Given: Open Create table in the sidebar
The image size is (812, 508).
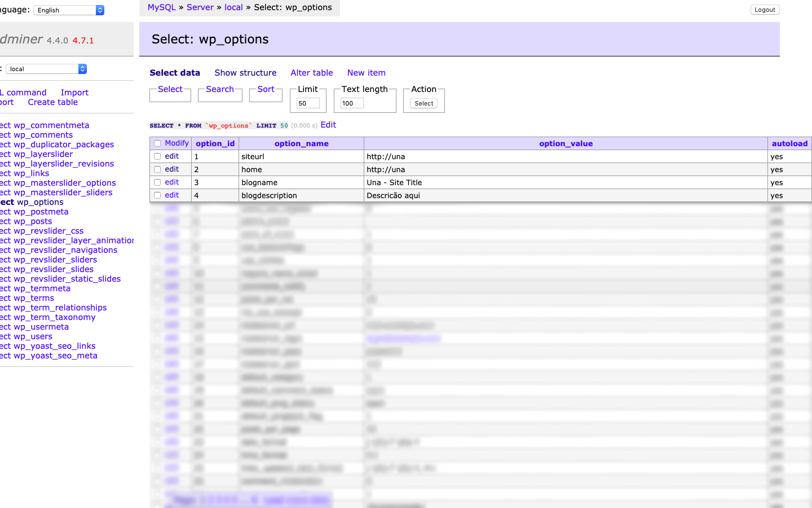Looking at the screenshot, I should (x=53, y=102).
